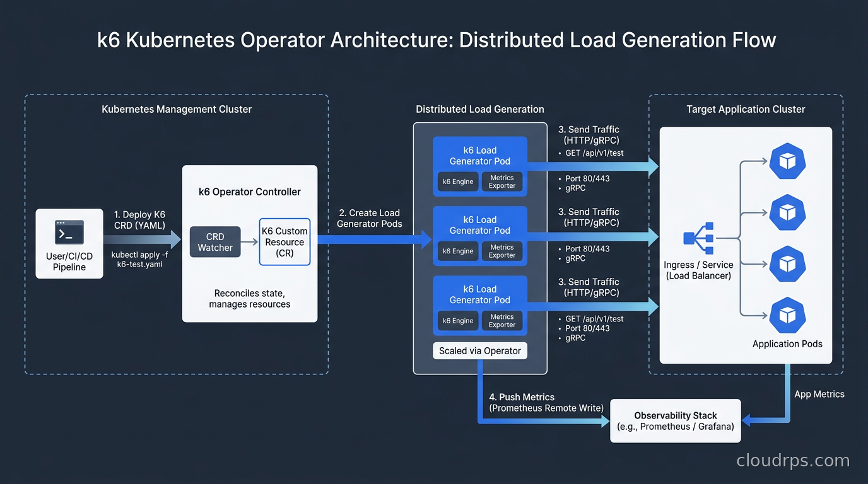Select the '1. Deploy K6 CRD (YAML)' step label
Screen dimensions: 868x484
tap(140, 220)
